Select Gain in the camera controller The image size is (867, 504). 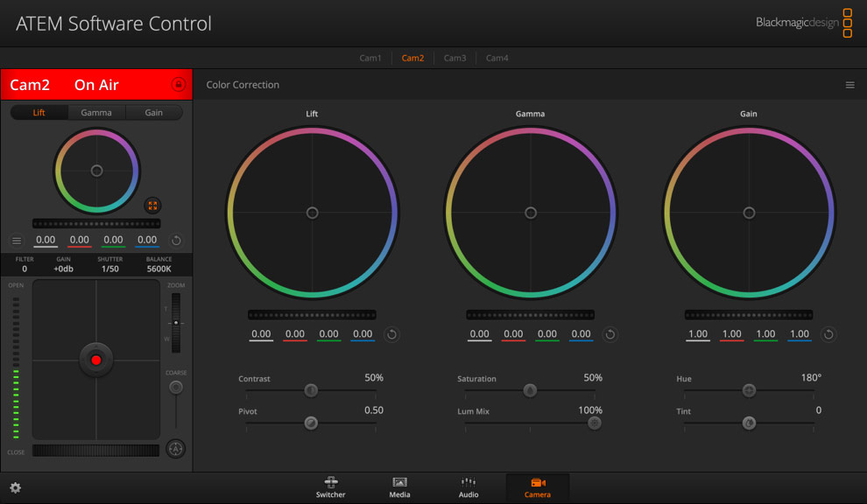point(154,112)
